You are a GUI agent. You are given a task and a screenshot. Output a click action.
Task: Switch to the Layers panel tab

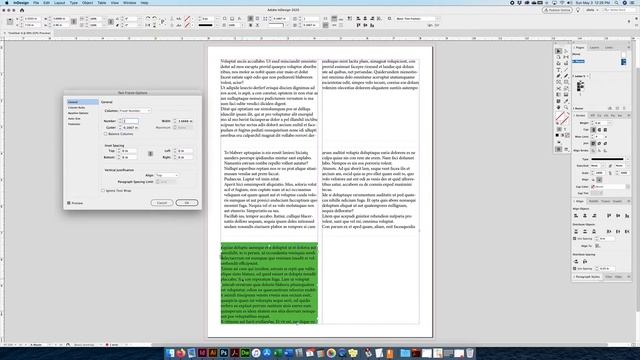pos(595,47)
